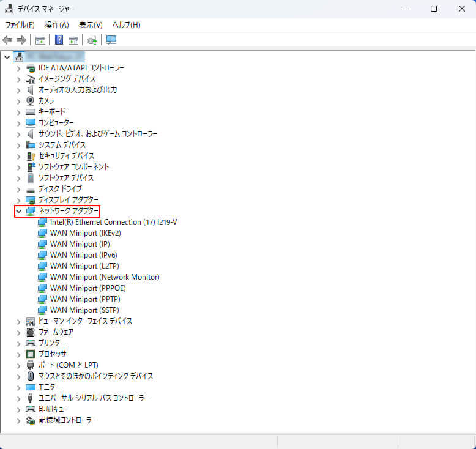Expand the コンピューター node
The width and height of the screenshot is (476, 449).
19,123
